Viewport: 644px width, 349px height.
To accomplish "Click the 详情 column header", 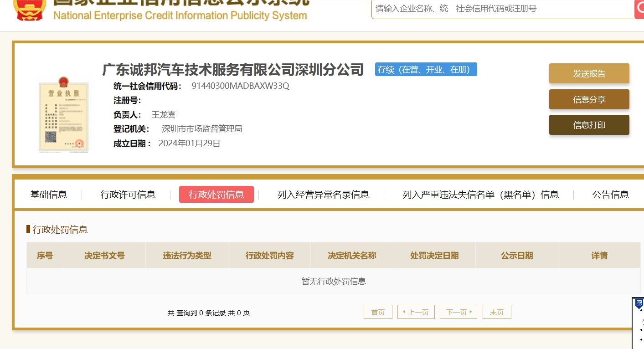I will pyautogui.click(x=599, y=256).
